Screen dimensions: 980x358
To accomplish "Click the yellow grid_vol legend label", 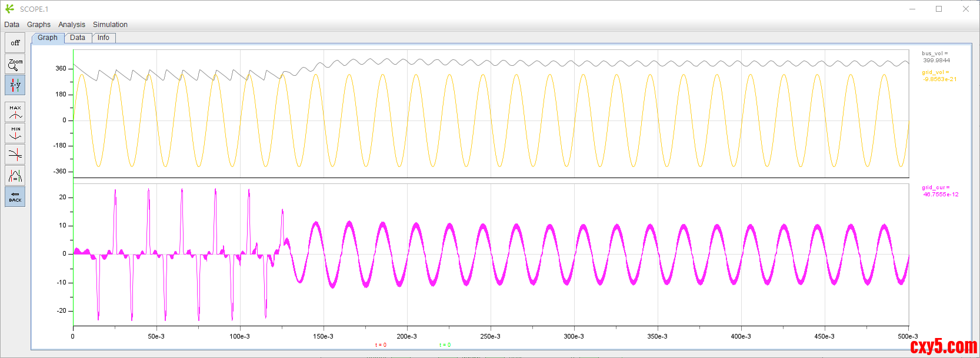I will point(935,72).
